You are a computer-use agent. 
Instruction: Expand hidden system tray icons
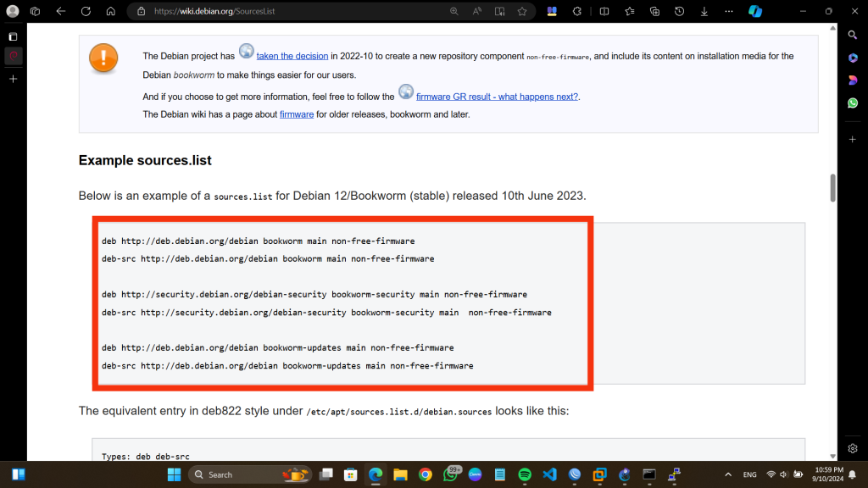727,474
